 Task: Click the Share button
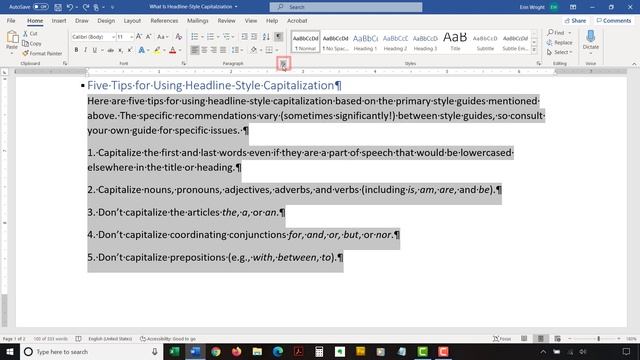point(576,21)
